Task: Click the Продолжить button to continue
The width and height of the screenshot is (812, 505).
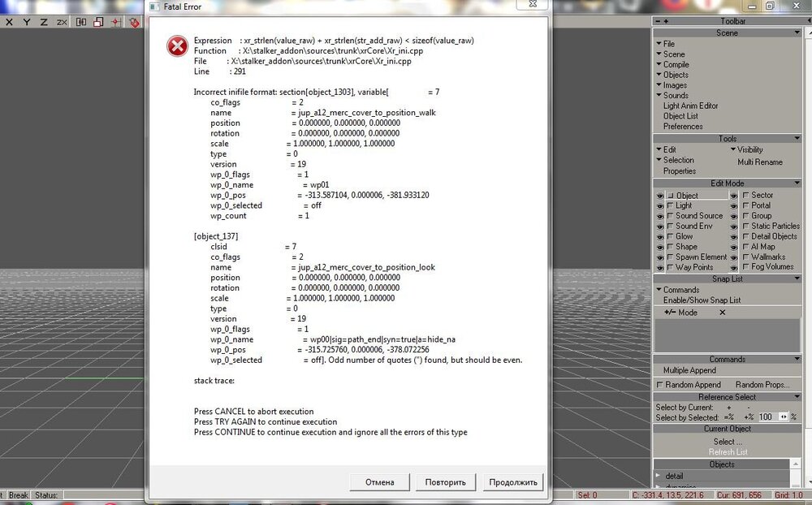Action: point(512,482)
